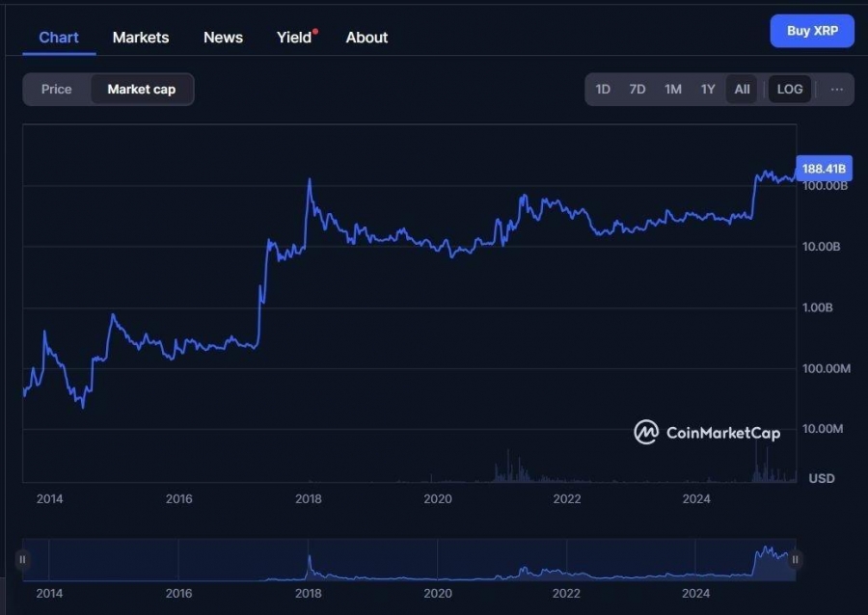Image resolution: width=868 pixels, height=615 pixels.
Task: Switch to the About tab
Action: (x=366, y=37)
